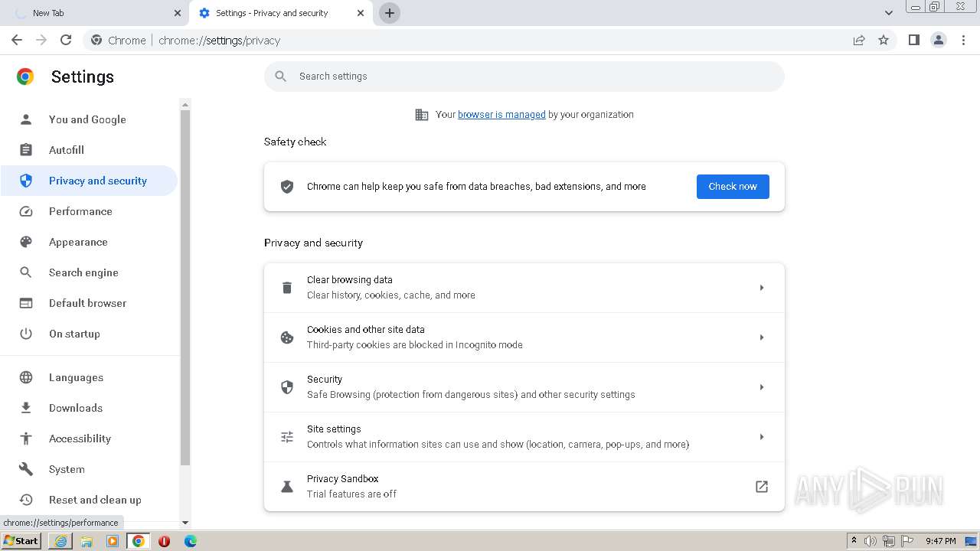Click the browser forward arrow
Viewport: 980px width, 551px height.
[x=41, y=40]
